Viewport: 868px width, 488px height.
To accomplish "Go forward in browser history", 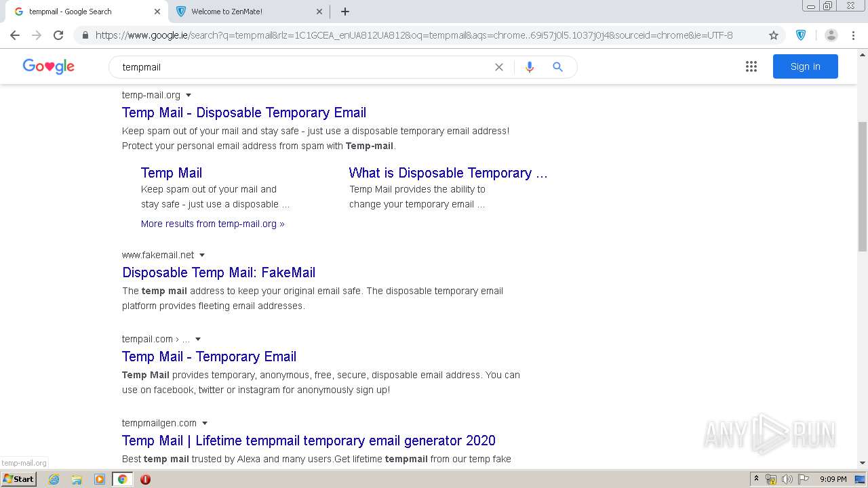I will pos(37,35).
